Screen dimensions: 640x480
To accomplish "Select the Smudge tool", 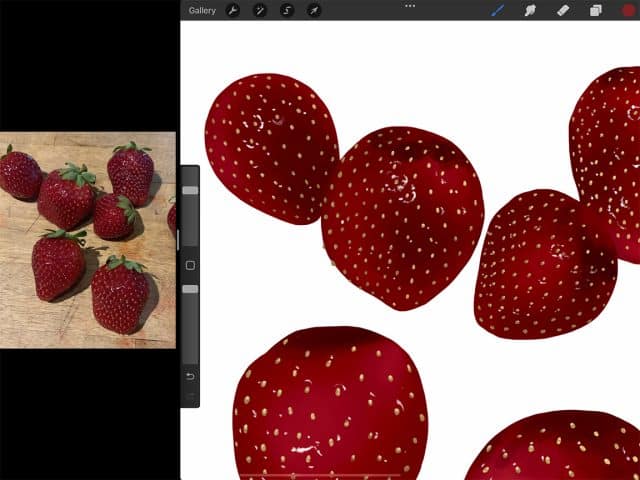I will 530,11.
